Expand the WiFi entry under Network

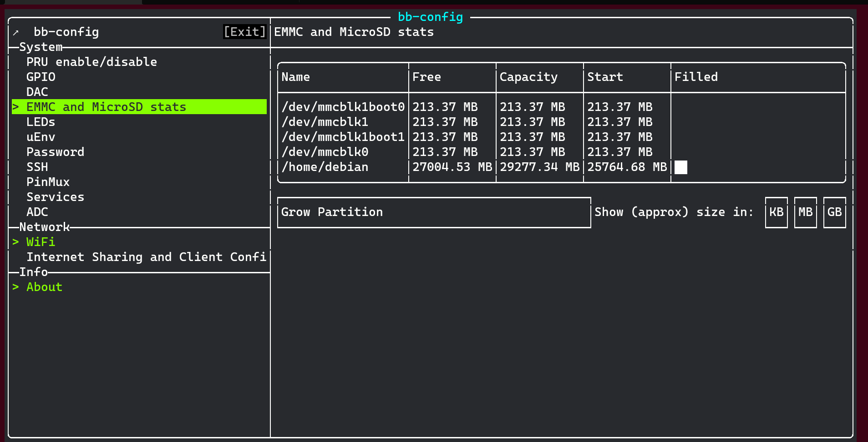[41, 242]
